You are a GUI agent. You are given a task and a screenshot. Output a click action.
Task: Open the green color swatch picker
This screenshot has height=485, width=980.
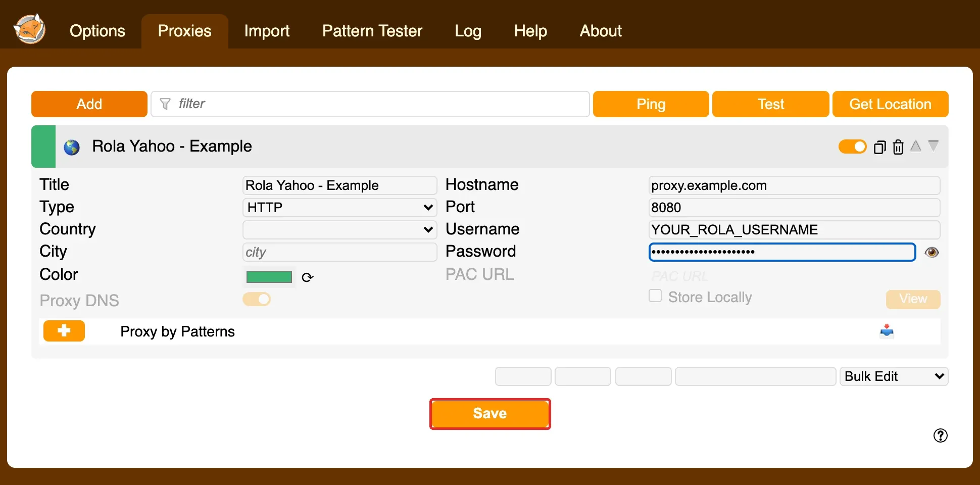[x=269, y=277]
